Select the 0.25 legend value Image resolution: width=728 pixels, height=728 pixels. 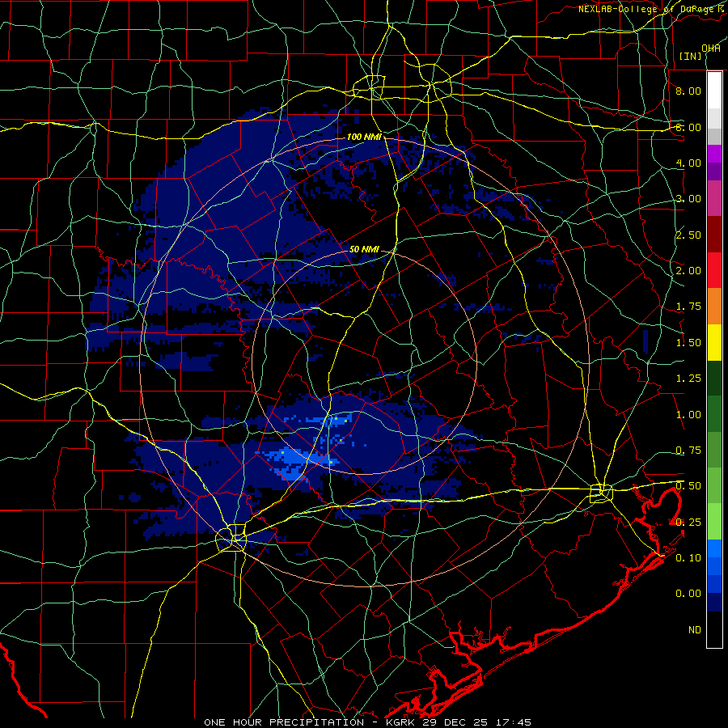point(688,523)
